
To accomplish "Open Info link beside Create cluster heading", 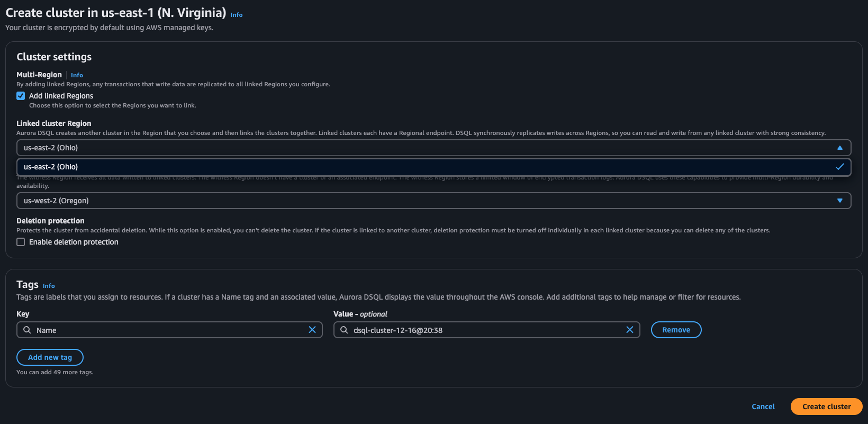I will [237, 15].
